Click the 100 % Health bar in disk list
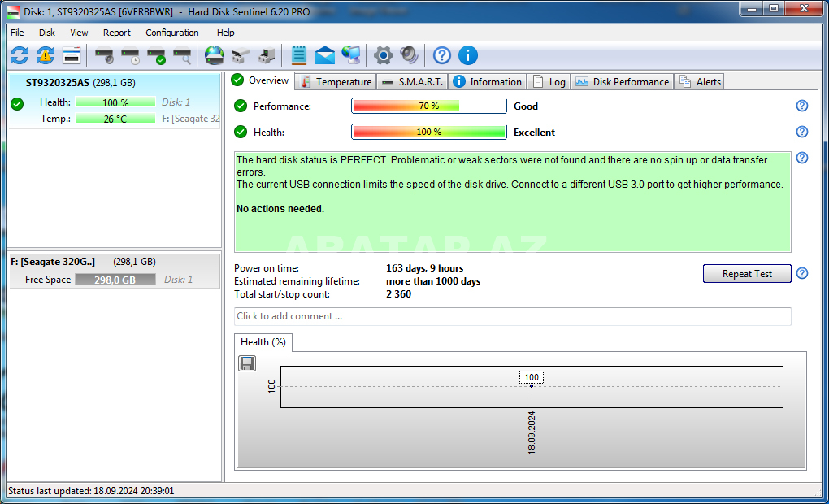Viewport: 829px width, 504px height. 115,102
